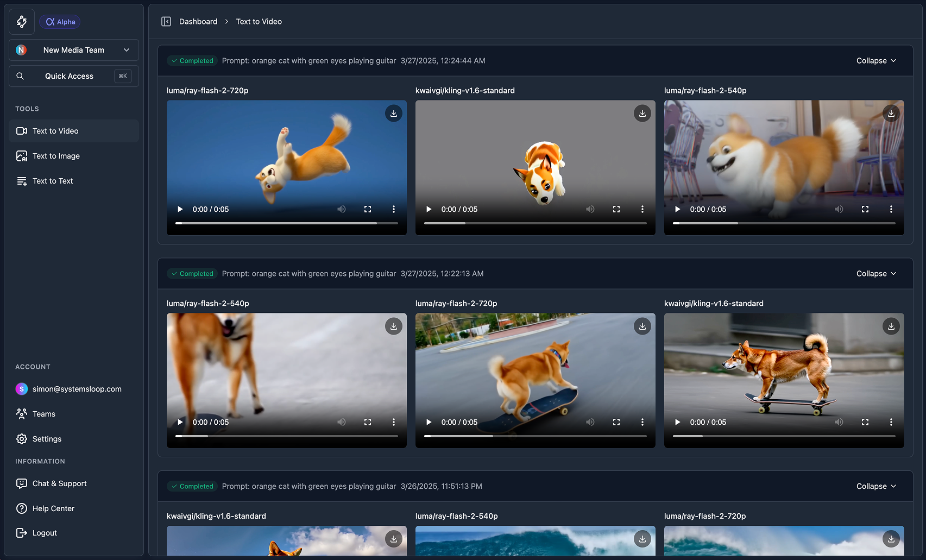Click the Dashboard breadcrumb link

point(198,21)
